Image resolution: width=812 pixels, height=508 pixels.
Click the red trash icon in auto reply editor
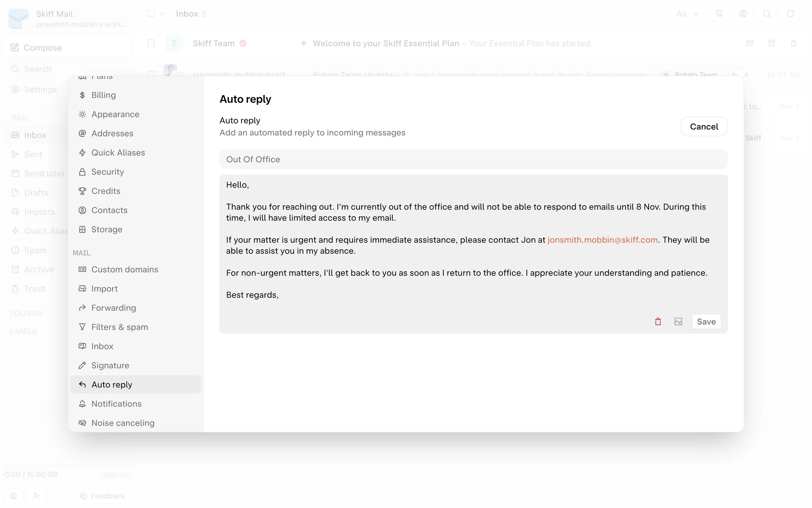[x=658, y=322]
